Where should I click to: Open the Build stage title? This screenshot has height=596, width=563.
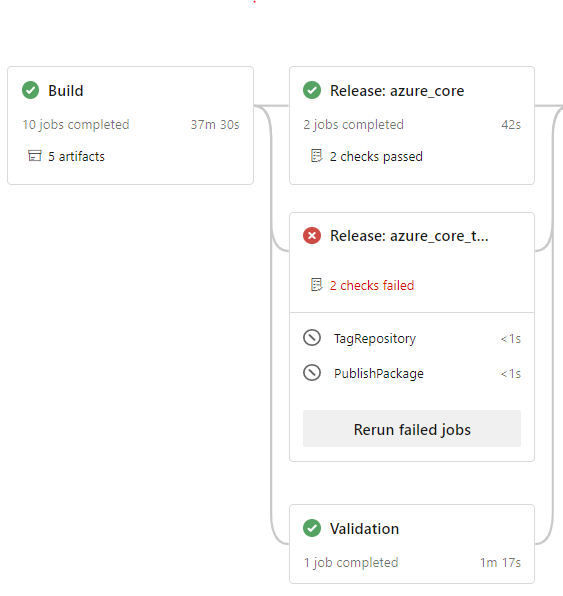click(66, 91)
